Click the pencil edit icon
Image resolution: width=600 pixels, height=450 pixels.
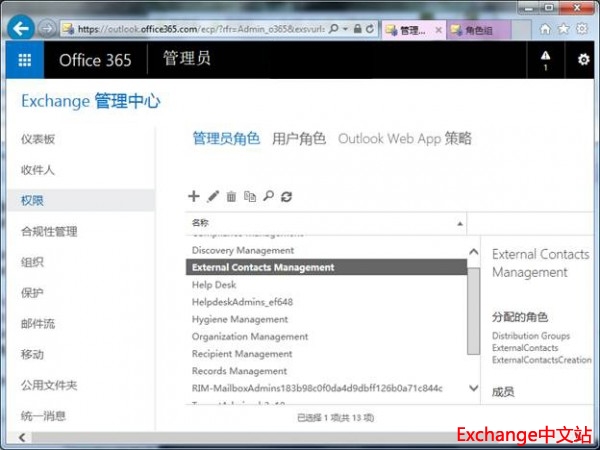coord(212,197)
